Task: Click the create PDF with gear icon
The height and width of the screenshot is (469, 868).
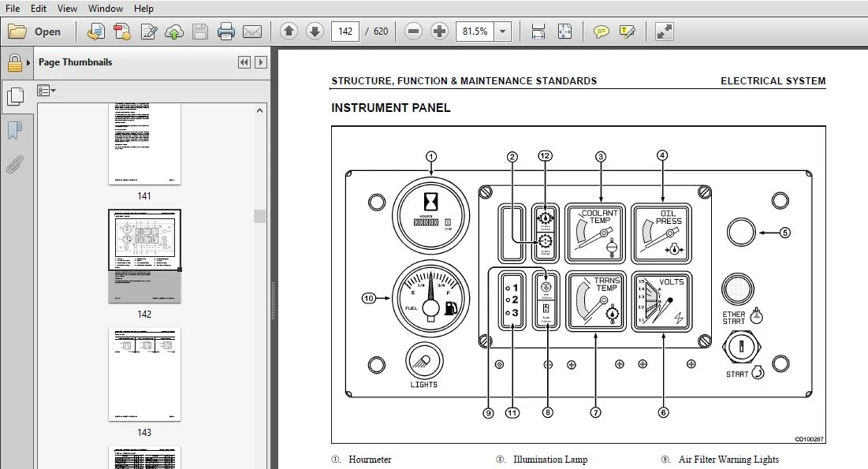Action: point(121,32)
